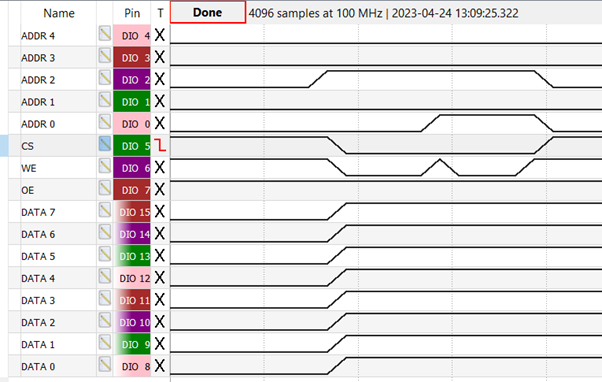602x382 pixels.
Task: Set the trigger condition X for ADDR 0
Action: pos(160,124)
